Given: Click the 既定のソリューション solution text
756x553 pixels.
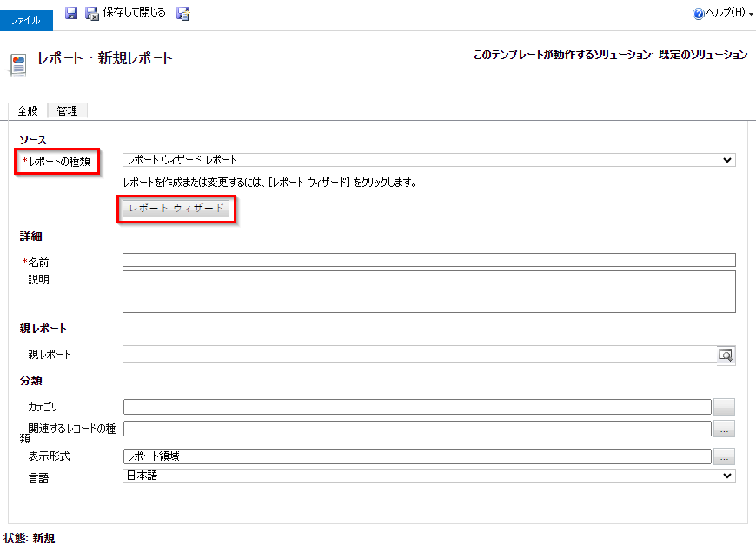Looking at the screenshot, I should (x=703, y=55).
